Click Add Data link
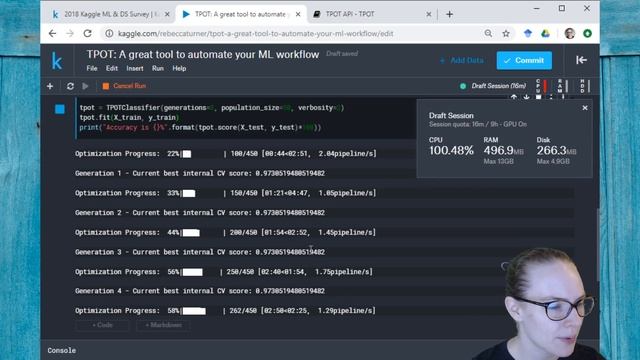The image size is (640, 360). click(x=462, y=60)
